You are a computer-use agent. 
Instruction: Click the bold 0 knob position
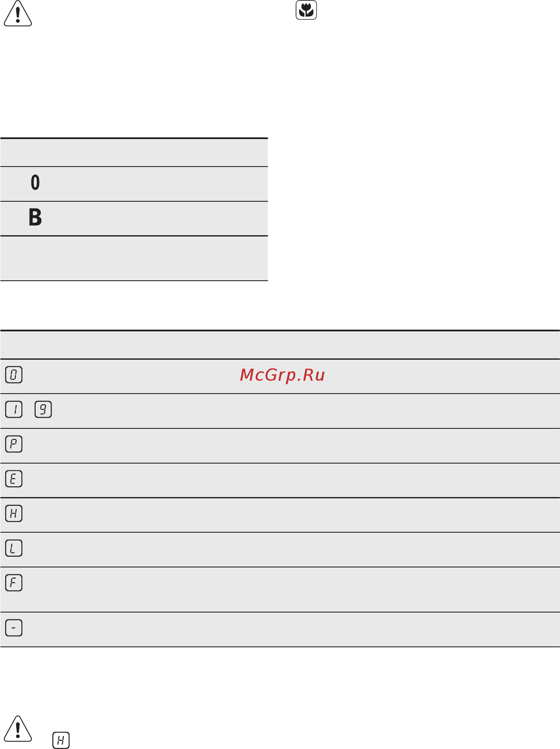point(35,182)
